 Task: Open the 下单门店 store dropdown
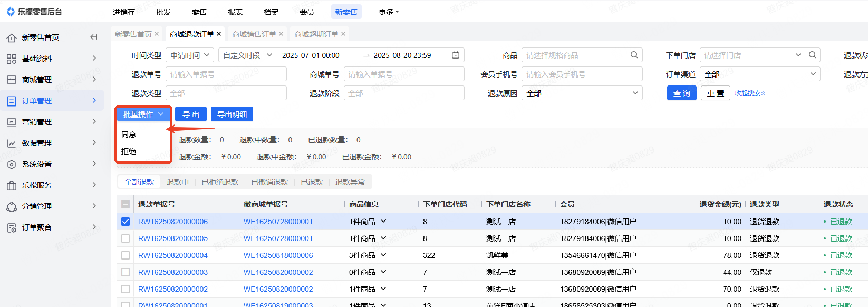(x=798, y=55)
